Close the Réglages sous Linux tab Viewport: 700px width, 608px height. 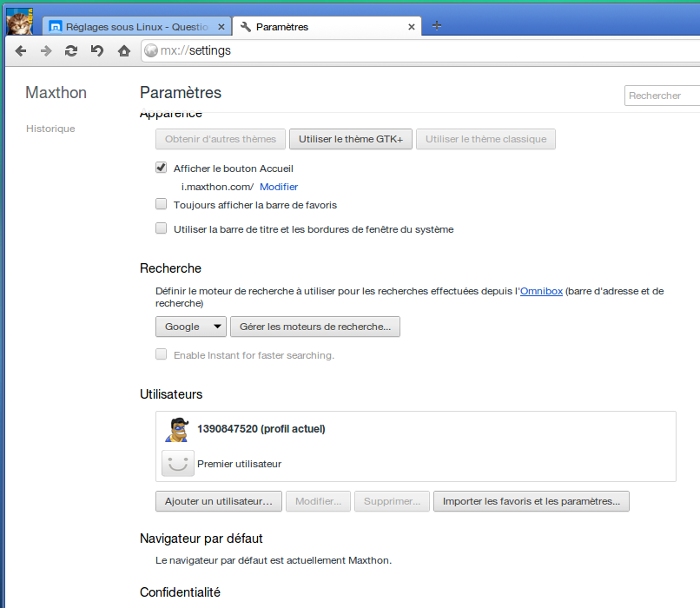click(221, 27)
